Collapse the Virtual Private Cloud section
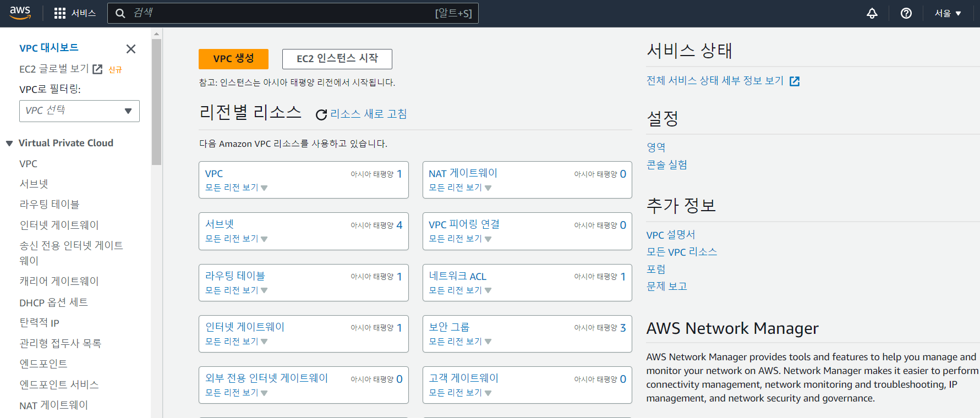The image size is (980, 418). tap(9, 144)
